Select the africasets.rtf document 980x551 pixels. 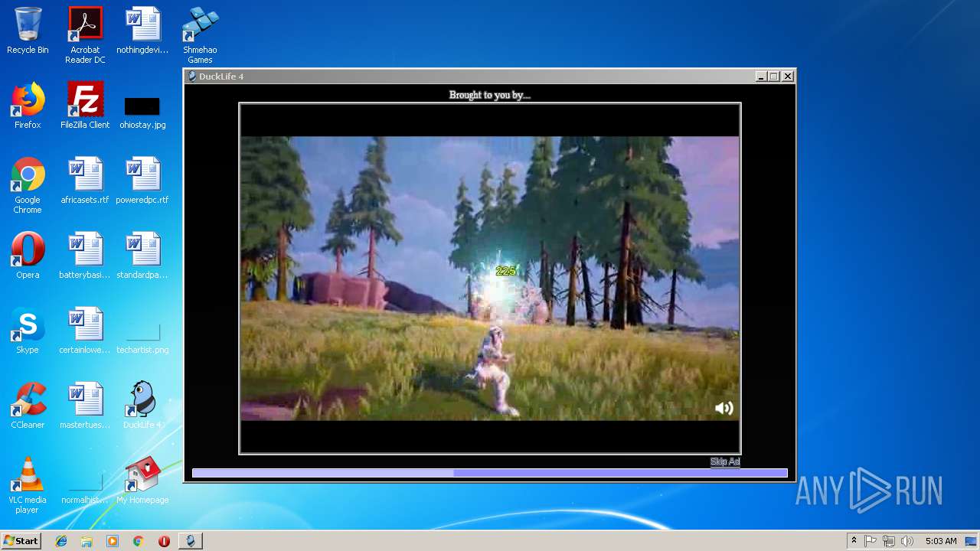[85, 181]
